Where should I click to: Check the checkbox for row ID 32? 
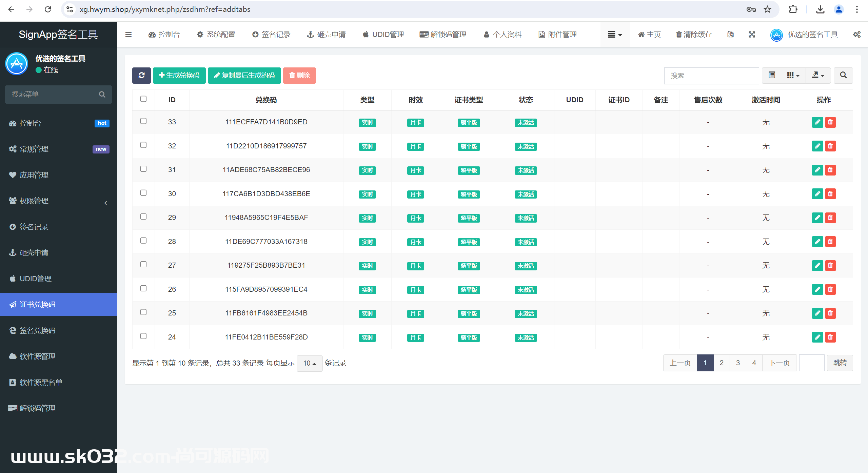143,145
